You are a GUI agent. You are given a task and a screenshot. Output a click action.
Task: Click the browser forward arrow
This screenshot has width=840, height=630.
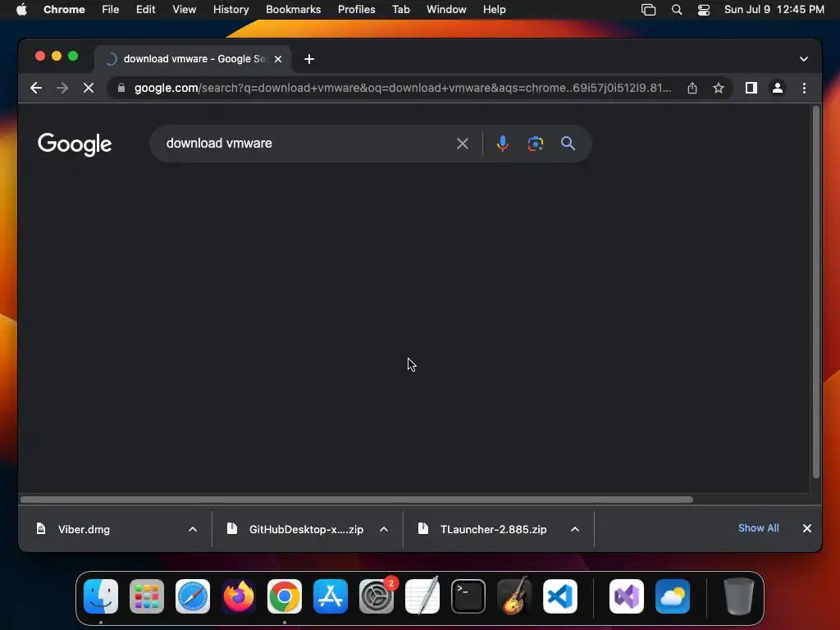point(62,88)
